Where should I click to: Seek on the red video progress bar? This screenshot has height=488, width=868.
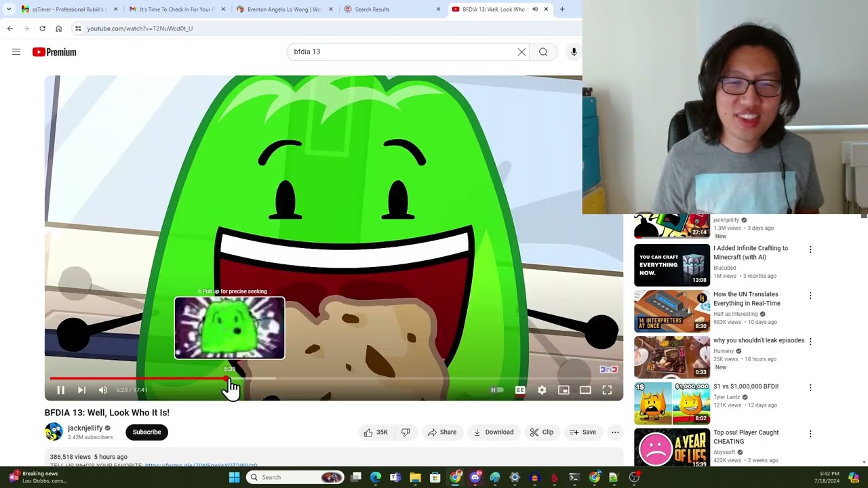point(138,378)
